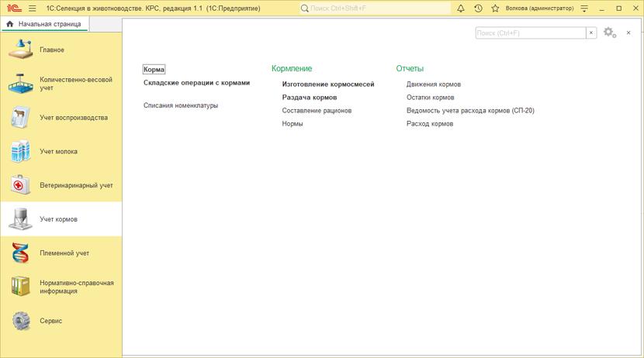This screenshot has width=644, height=358.
Task: Open the Изготовление кормосмесей link
Action: click(x=327, y=84)
